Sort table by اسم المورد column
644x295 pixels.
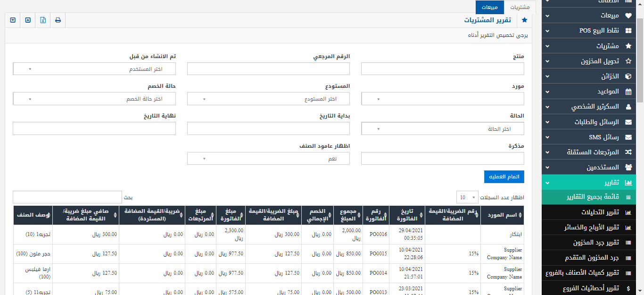coord(504,215)
